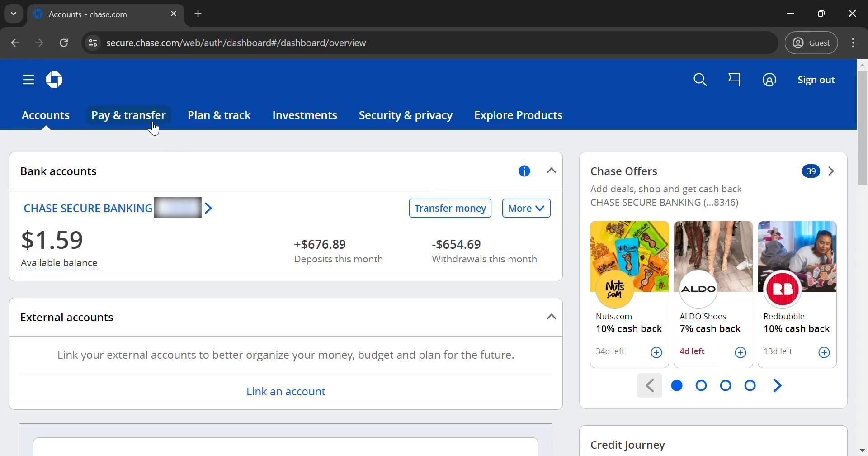868x456 pixels.
Task: Open the search magnifier icon
Action: pos(700,80)
